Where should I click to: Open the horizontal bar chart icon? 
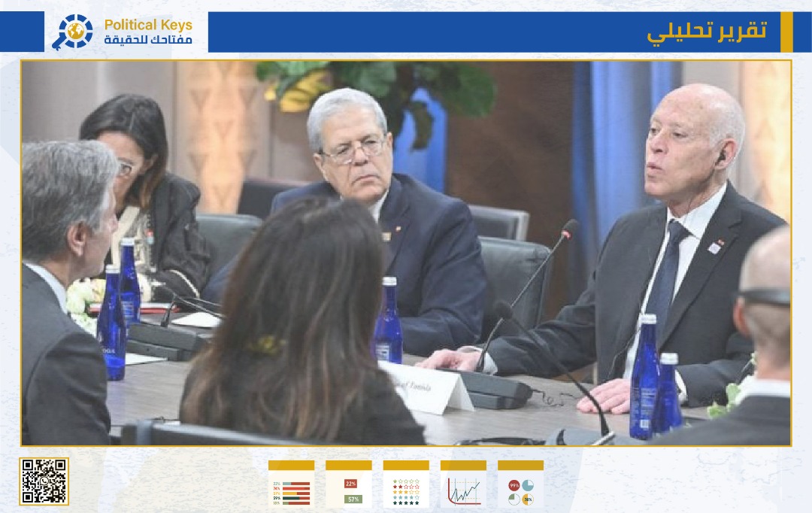pyautogui.click(x=291, y=485)
